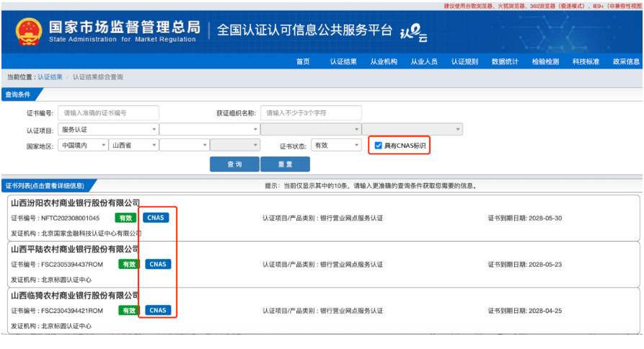Open the third disabled 认证项目 dropdown
The image size is (644, 349).
tap(311, 129)
